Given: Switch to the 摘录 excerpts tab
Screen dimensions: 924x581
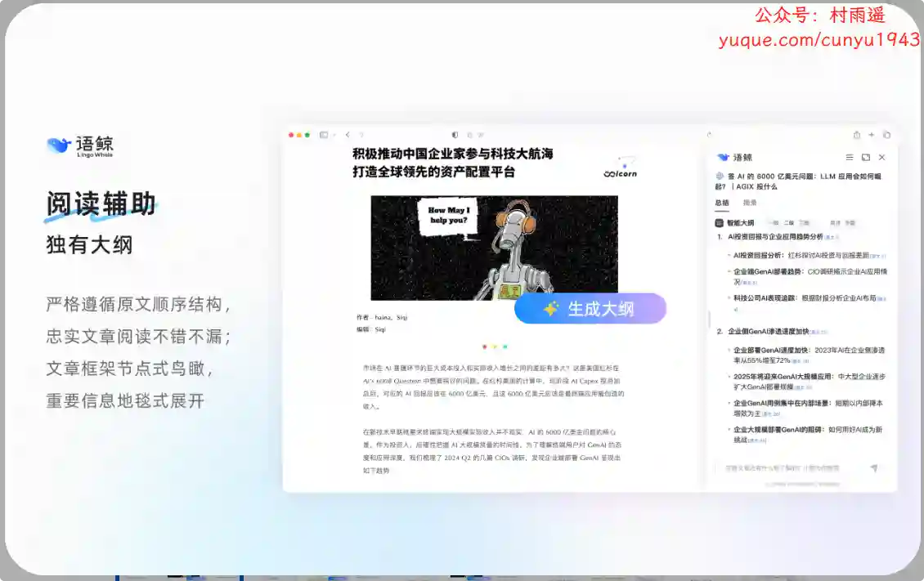Looking at the screenshot, I should 750,203.
